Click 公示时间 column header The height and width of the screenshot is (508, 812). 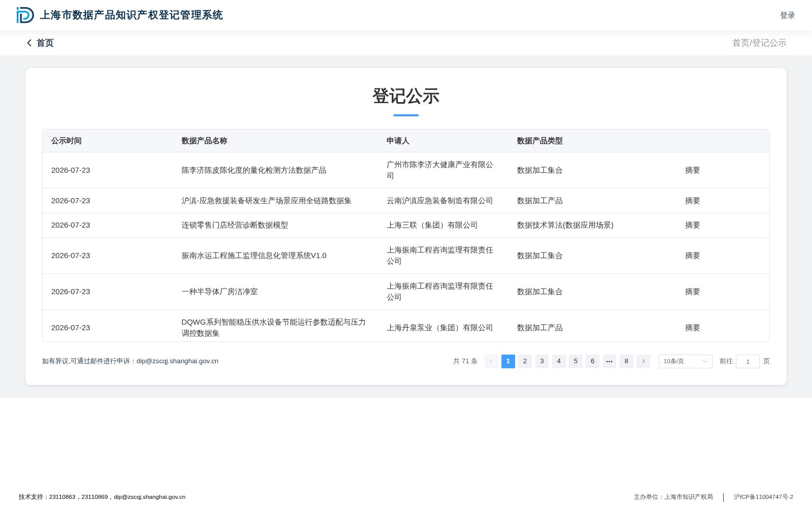(x=66, y=141)
